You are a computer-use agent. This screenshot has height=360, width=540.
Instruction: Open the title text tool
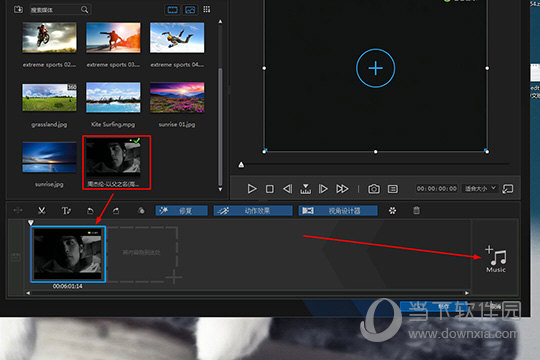[x=66, y=210]
